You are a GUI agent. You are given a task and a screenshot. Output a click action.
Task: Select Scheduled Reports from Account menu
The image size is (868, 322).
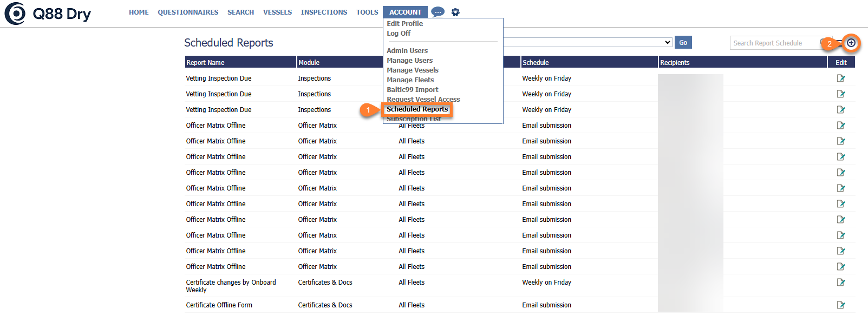[417, 109]
